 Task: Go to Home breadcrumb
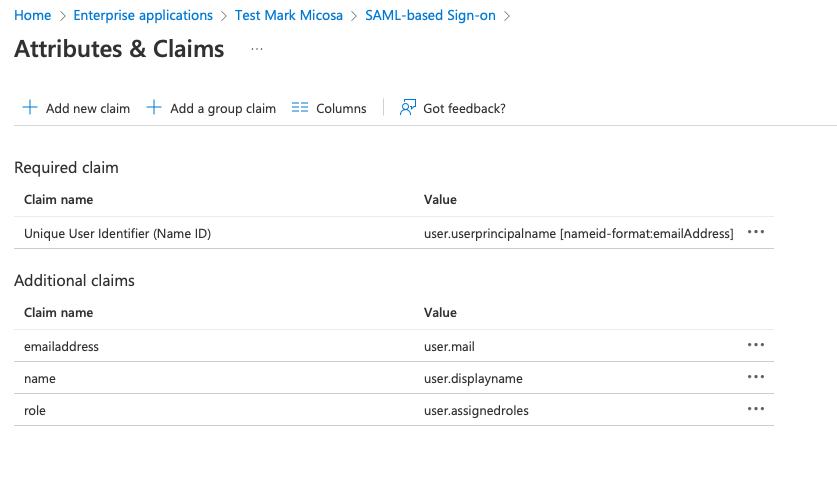33,16
